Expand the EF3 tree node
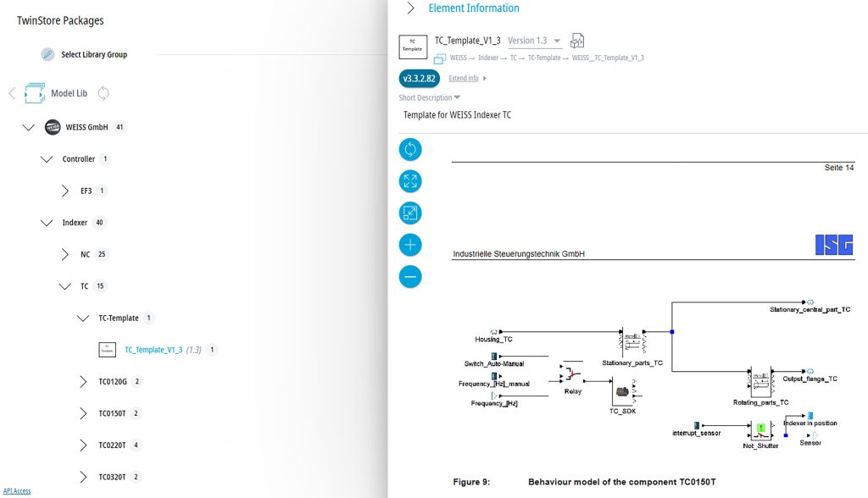The height and width of the screenshot is (498, 868). click(x=66, y=191)
